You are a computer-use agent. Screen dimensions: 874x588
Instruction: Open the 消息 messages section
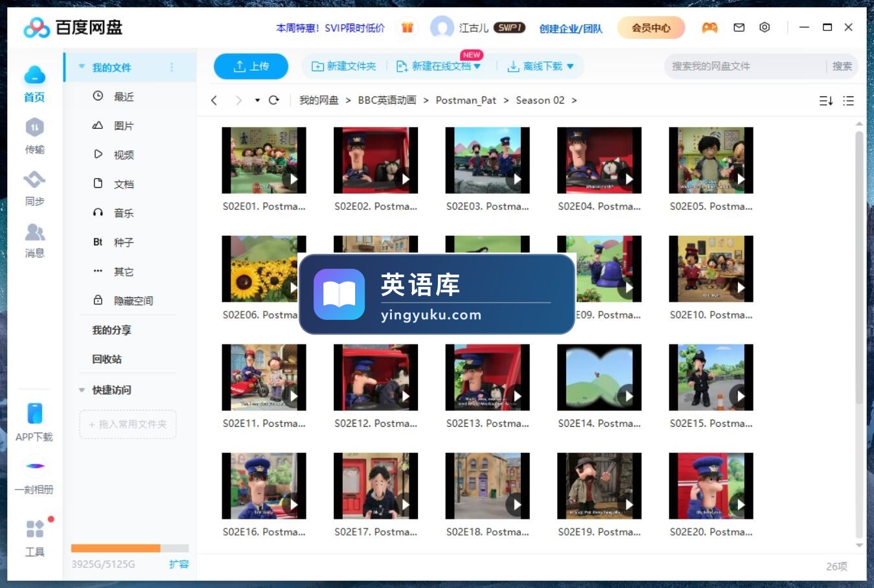[x=34, y=240]
